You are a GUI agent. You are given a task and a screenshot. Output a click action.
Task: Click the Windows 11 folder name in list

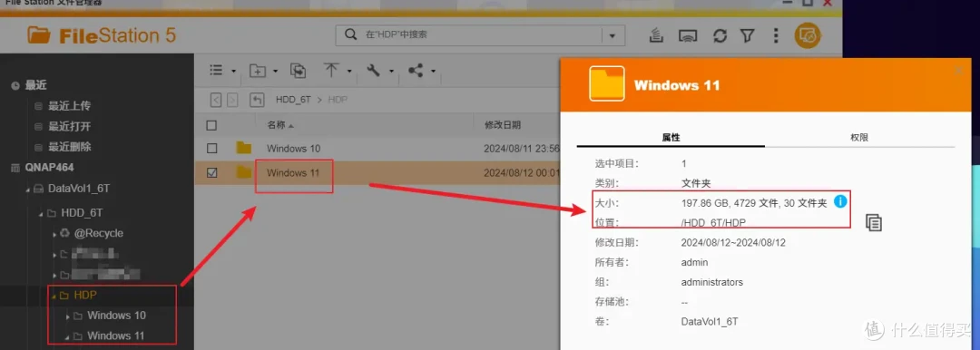(x=292, y=172)
